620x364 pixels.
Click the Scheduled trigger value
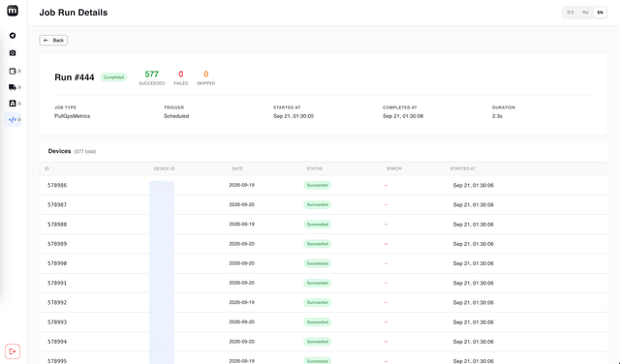176,116
